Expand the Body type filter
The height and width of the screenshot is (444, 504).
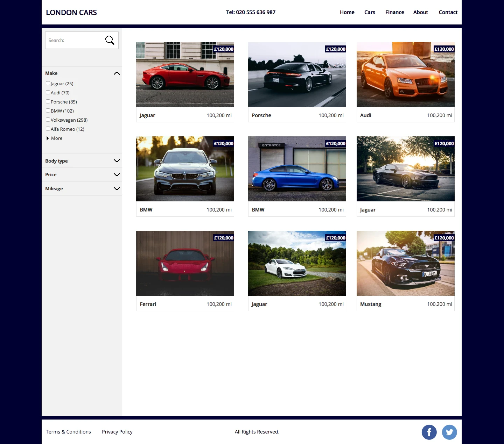pos(117,161)
